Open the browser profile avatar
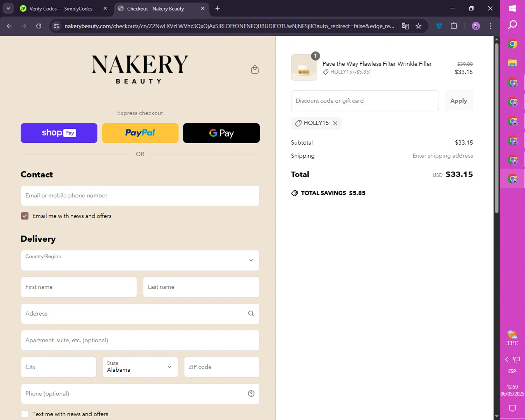Image resolution: width=525 pixels, height=420 pixels. click(x=476, y=26)
